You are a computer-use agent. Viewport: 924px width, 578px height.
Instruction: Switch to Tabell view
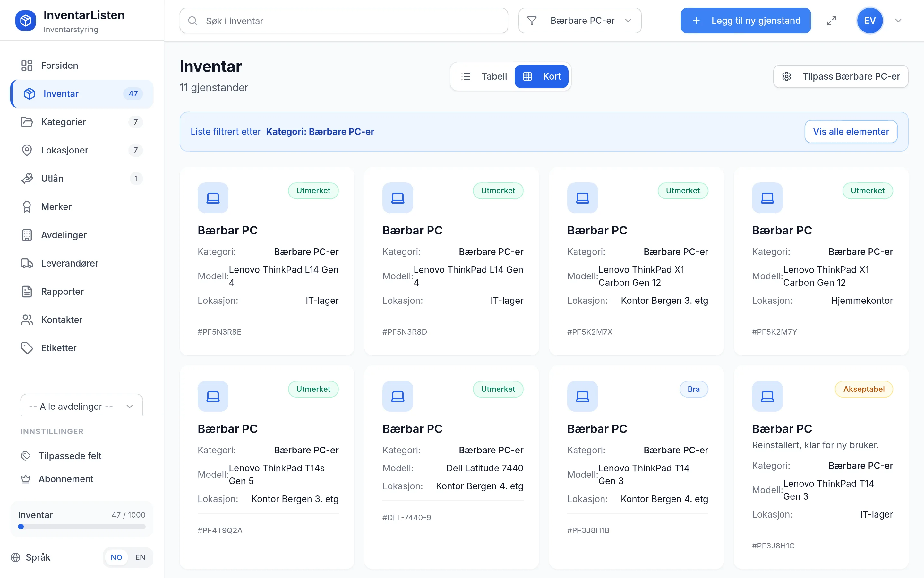point(483,76)
